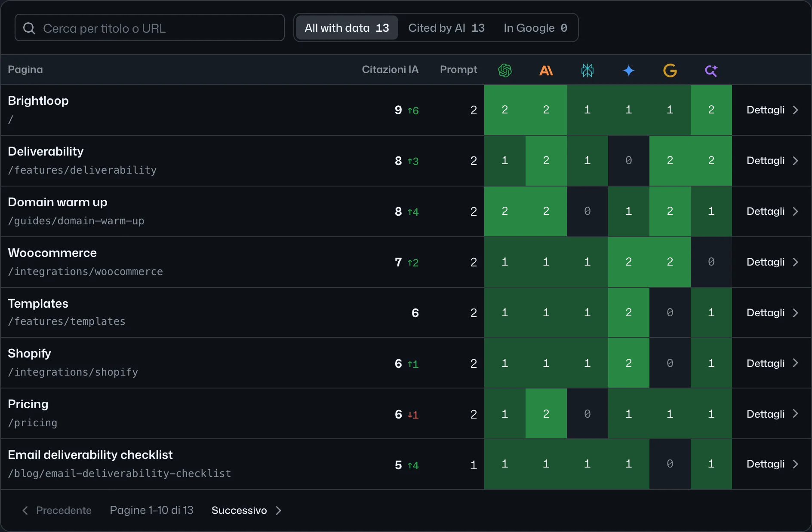812x532 pixels.
Task: Open Dettagli for the Woocommerce row
Action: (772, 262)
